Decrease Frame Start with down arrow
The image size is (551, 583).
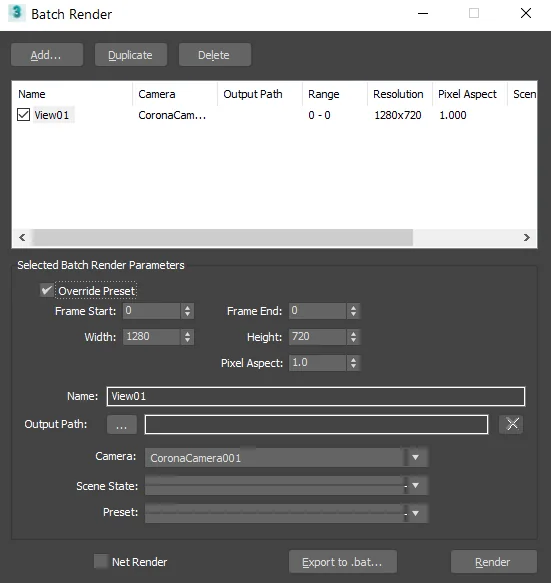187,315
